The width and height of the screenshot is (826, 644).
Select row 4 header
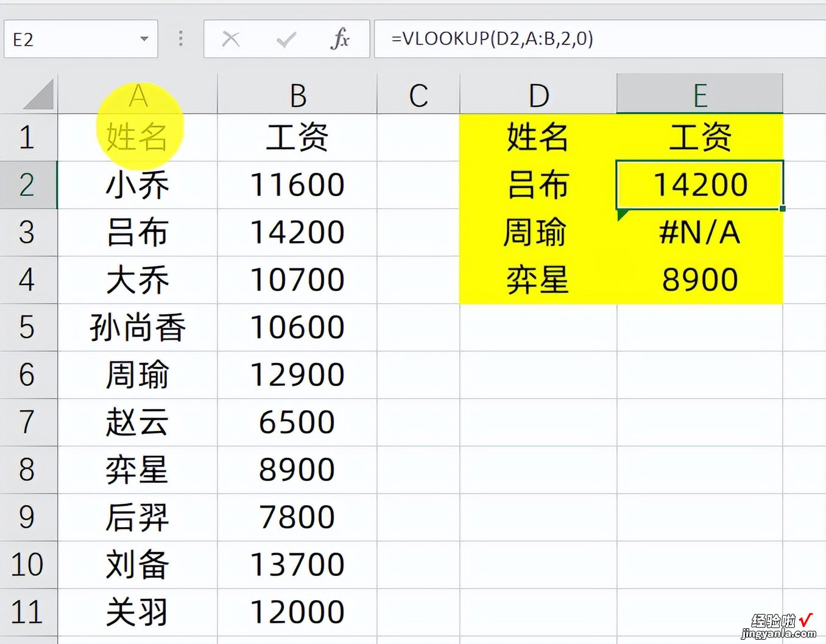click(28, 280)
